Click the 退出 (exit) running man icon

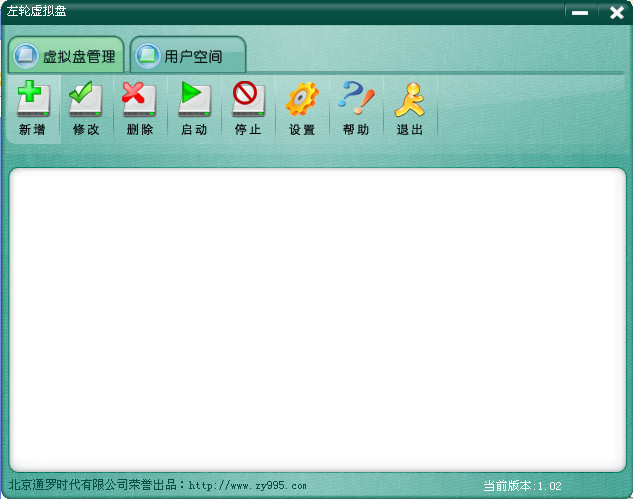[410, 99]
